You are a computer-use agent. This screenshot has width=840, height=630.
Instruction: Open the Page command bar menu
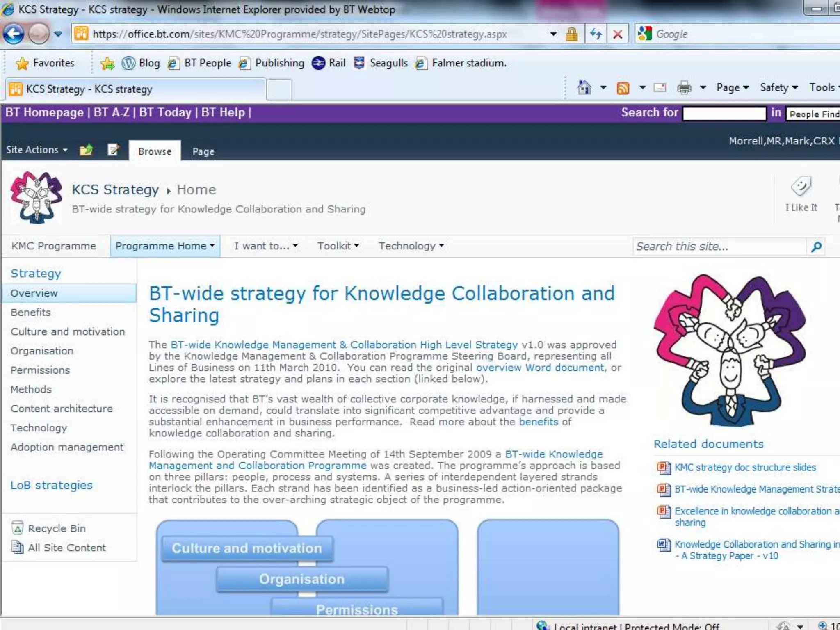(x=733, y=87)
